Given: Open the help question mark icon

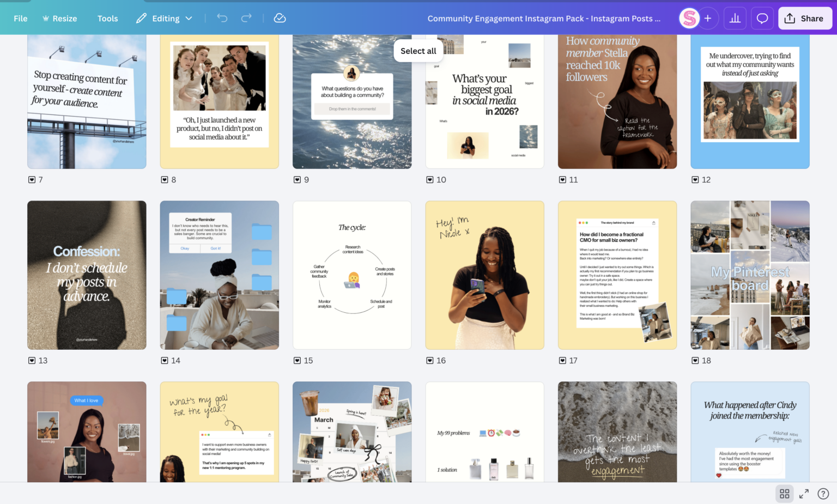Looking at the screenshot, I should (823, 494).
